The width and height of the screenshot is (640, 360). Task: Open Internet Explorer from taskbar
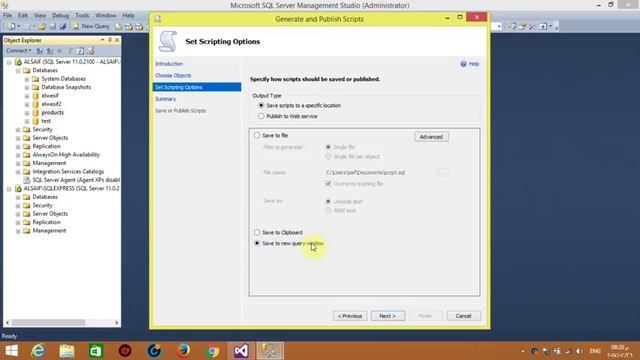38,351
